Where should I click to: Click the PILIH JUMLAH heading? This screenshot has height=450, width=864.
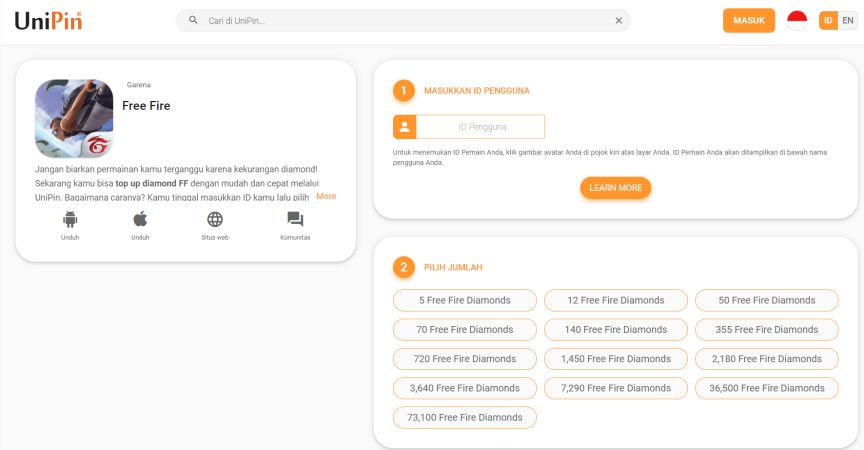pyautogui.click(x=453, y=267)
